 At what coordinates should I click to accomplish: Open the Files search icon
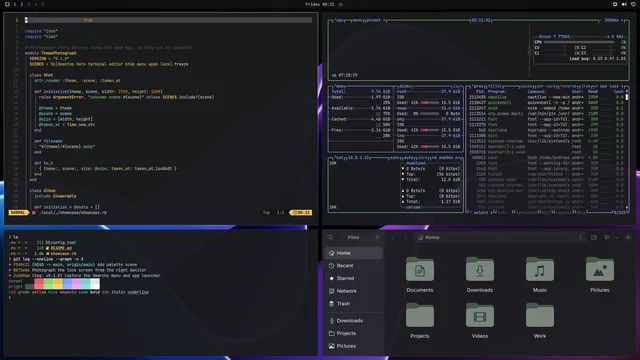pos(330,237)
